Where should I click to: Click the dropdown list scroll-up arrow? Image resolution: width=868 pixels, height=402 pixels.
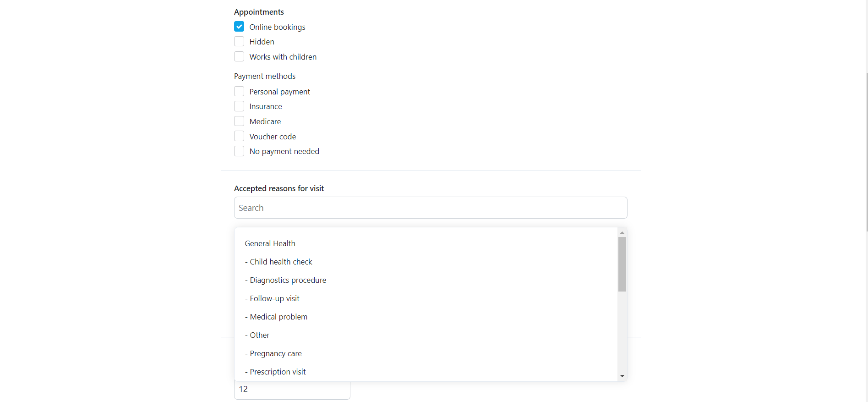pyautogui.click(x=622, y=233)
